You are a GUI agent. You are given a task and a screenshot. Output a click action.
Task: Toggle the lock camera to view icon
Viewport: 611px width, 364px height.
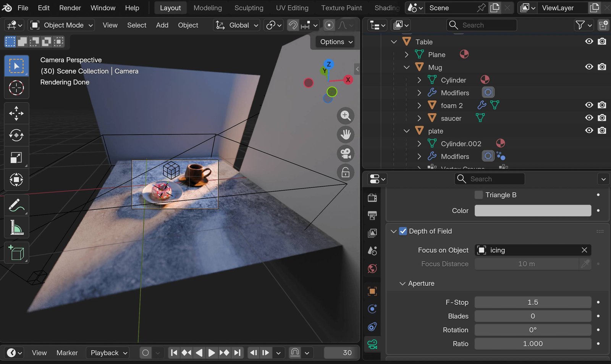point(346,172)
